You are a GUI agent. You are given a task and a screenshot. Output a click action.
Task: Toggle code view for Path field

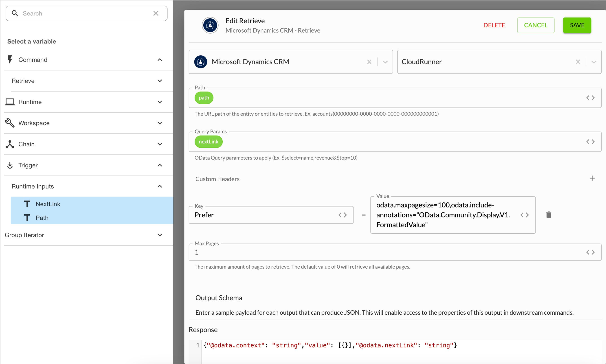pyautogui.click(x=590, y=98)
